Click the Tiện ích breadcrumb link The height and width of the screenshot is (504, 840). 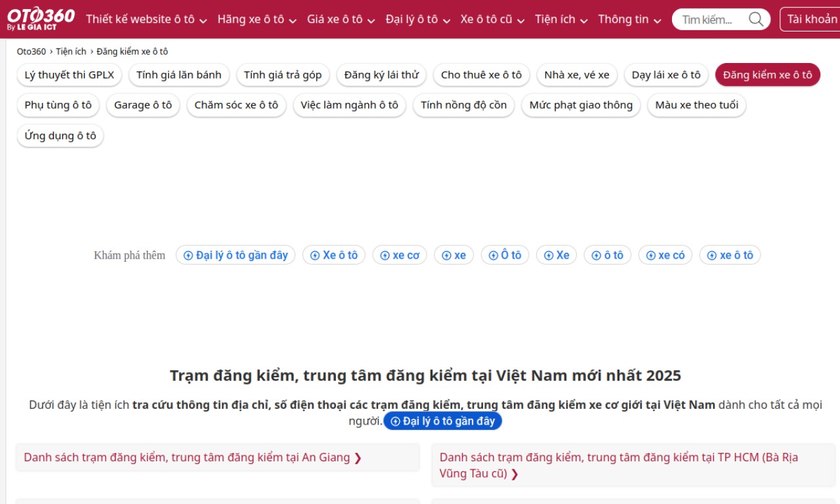coord(71,51)
